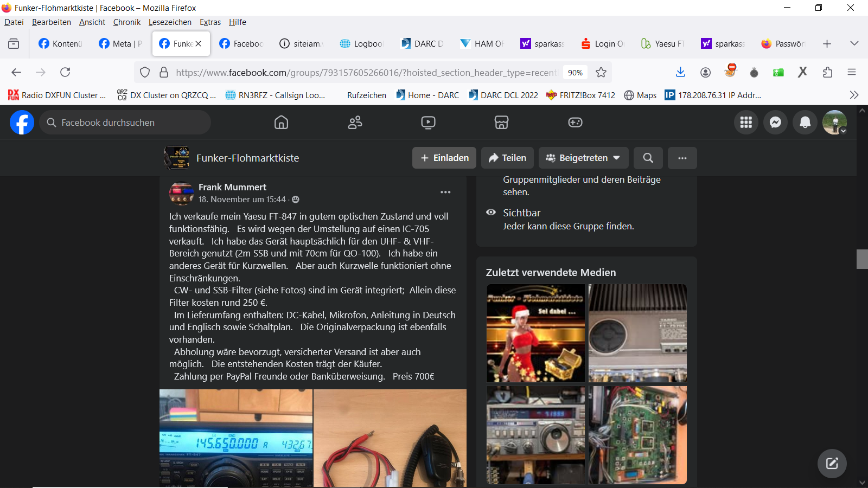Image resolution: width=868 pixels, height=488 pixels.
Task: Open the Bearbeiten menu
Action: point(52,22)
